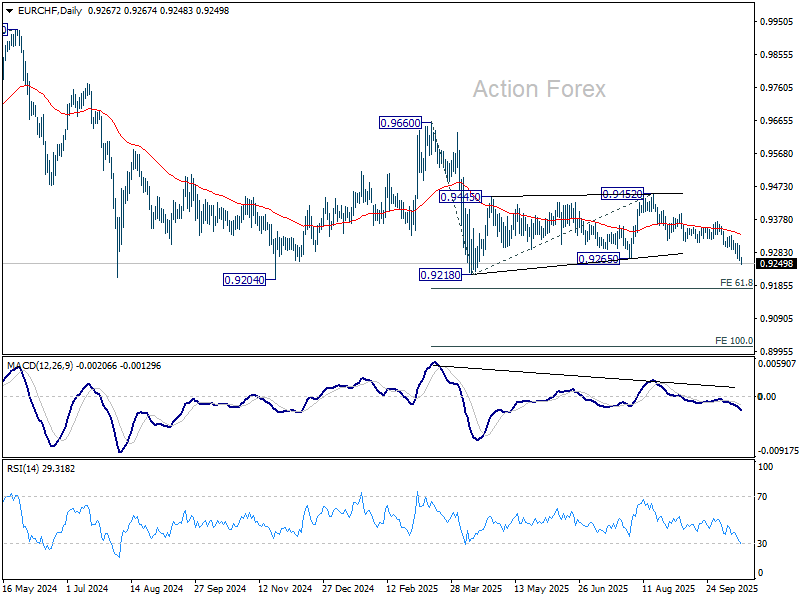Click the EURCHF,Daily symbol title

point(50,11)
